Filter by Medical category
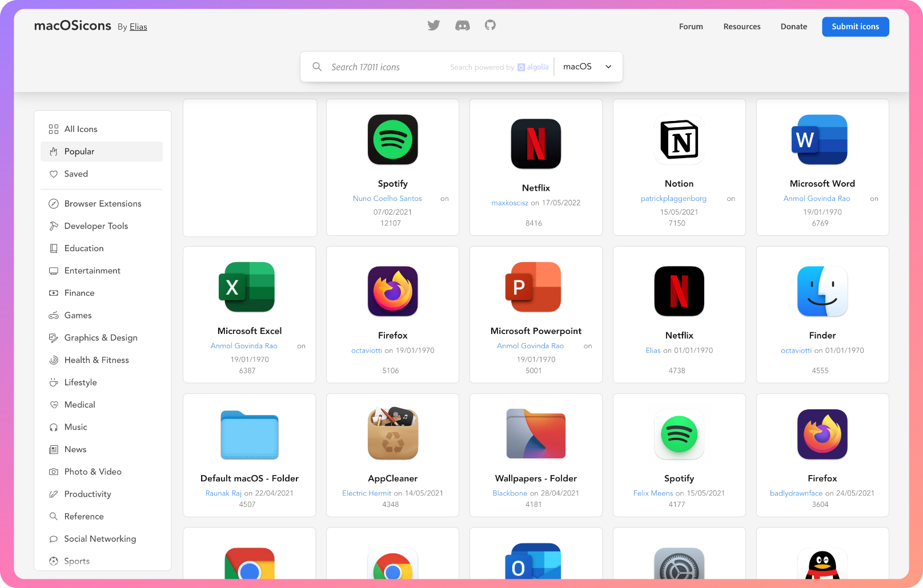Viewport: 923px width, 588px height. (101, 404)
